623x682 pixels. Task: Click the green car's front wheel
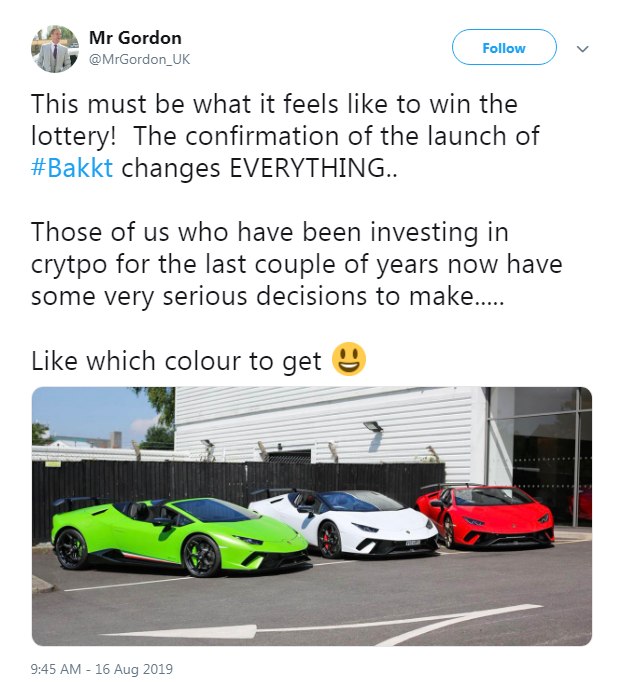tap(203, 556)
